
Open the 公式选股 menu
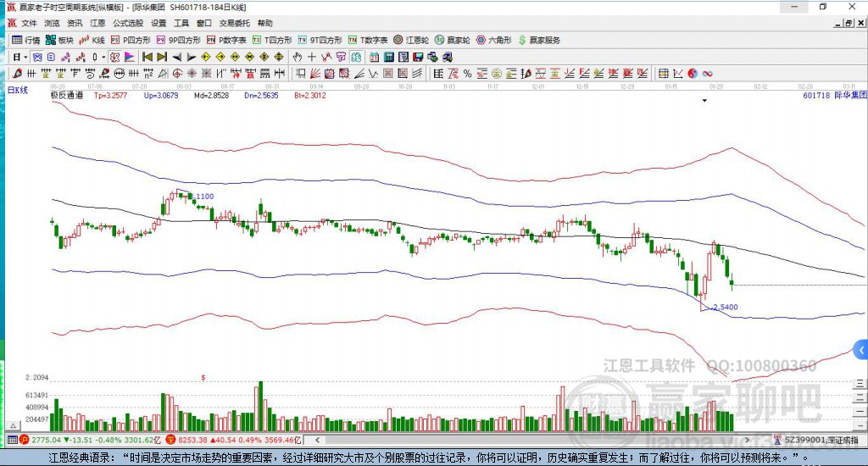127,23
